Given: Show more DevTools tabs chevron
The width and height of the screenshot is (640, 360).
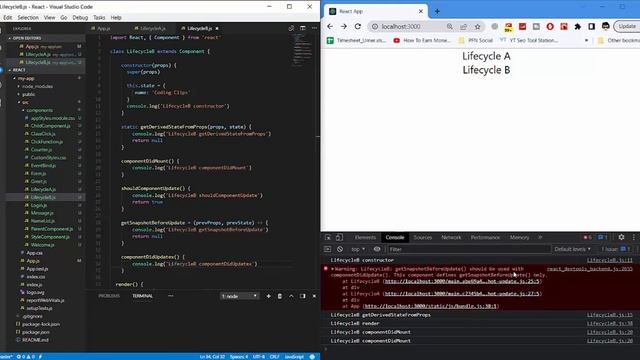Looking at the screenshot, I should pos(540,238).
